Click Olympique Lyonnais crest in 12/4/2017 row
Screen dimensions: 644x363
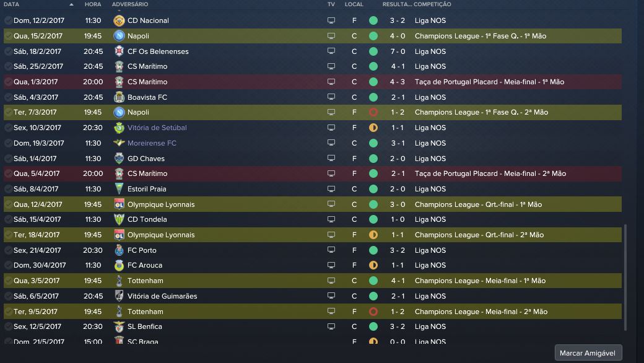[120, 204]
